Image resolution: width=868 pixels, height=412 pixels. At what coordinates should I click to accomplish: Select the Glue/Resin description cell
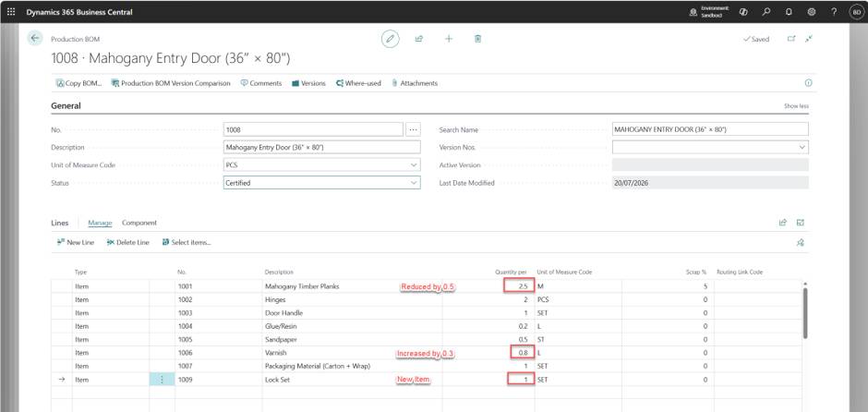click(x=352, y=326)
